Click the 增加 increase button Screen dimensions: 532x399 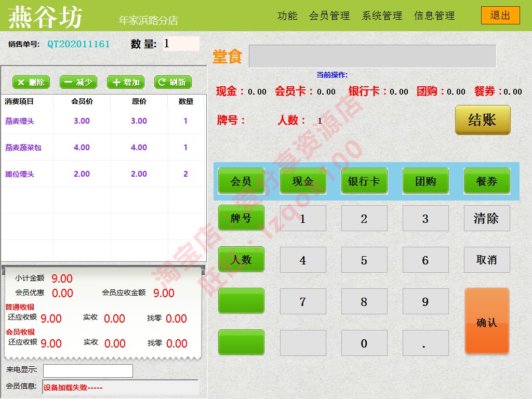click(x=126, y=82)
